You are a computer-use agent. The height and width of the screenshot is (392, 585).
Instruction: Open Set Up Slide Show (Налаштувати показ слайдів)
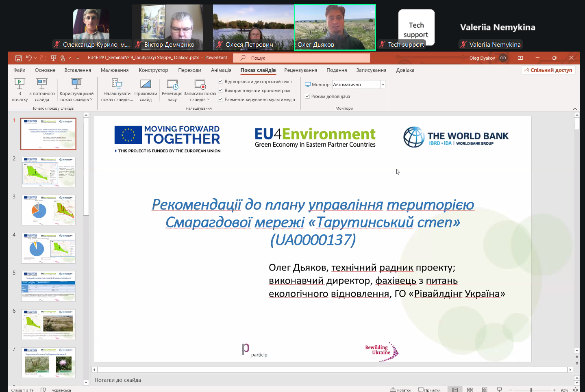pos(117,89)
